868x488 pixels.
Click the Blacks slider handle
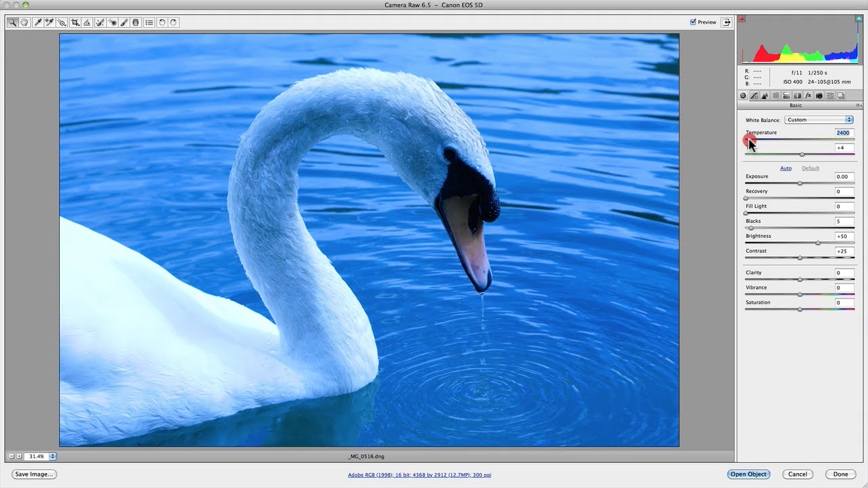751,228
